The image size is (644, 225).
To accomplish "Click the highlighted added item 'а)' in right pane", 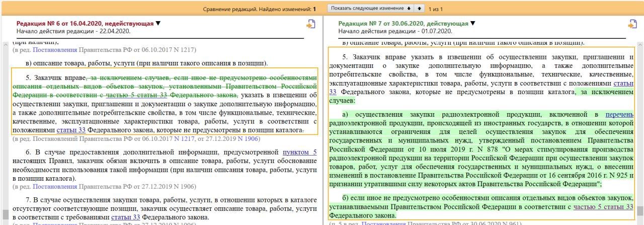I will [481, 149].
